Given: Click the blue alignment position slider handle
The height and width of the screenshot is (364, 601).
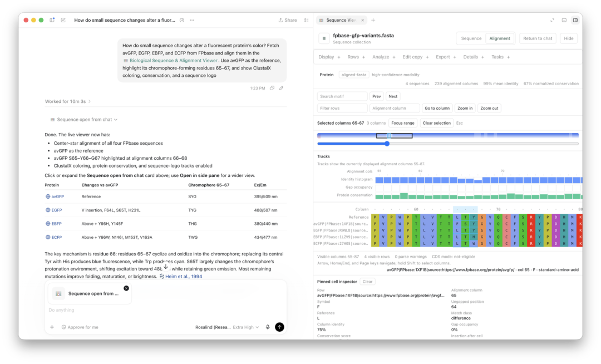Looking at the screenshot, I should 387,144.
